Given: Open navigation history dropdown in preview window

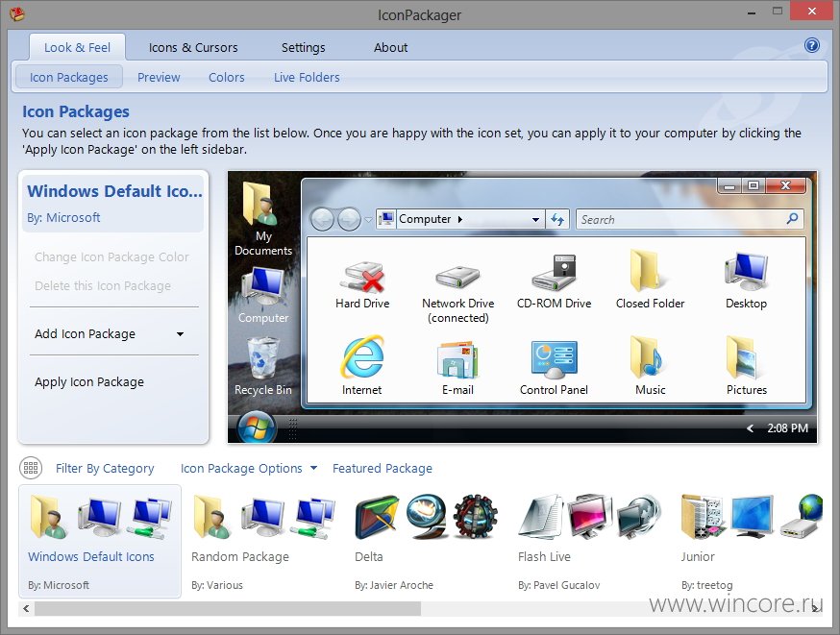Looking at the screenshot, I should click(x=368, y=220).
